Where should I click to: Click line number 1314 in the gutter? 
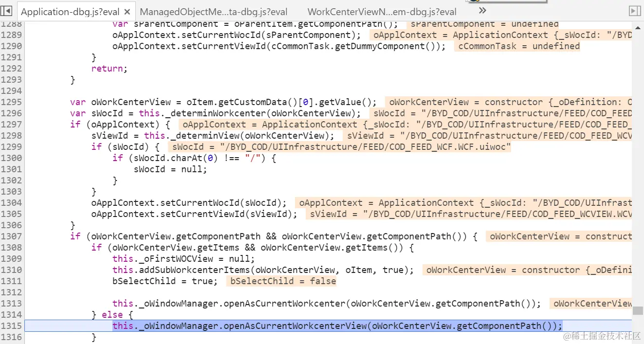11,315
